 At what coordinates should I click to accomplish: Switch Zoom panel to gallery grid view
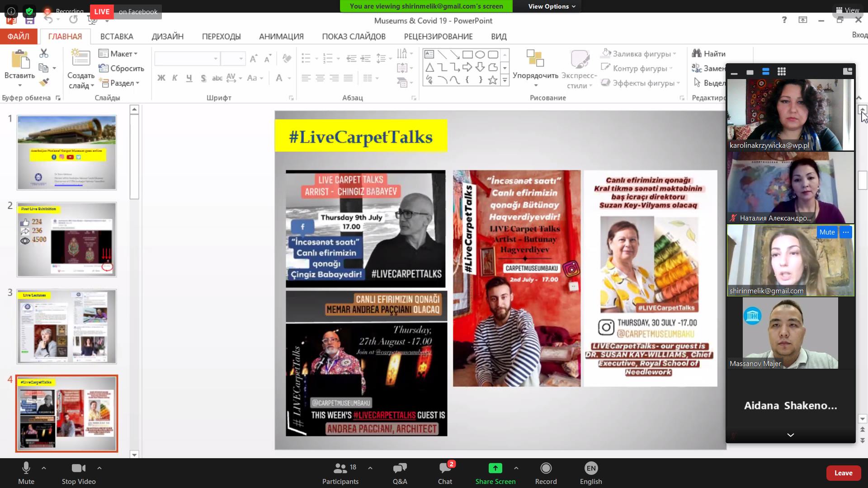click(782, 71)
